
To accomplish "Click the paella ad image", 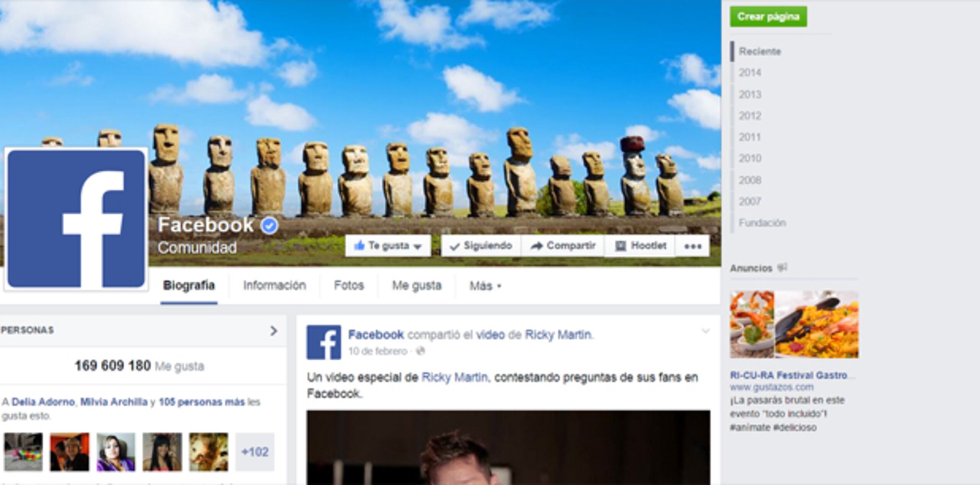I will (794, 324).
